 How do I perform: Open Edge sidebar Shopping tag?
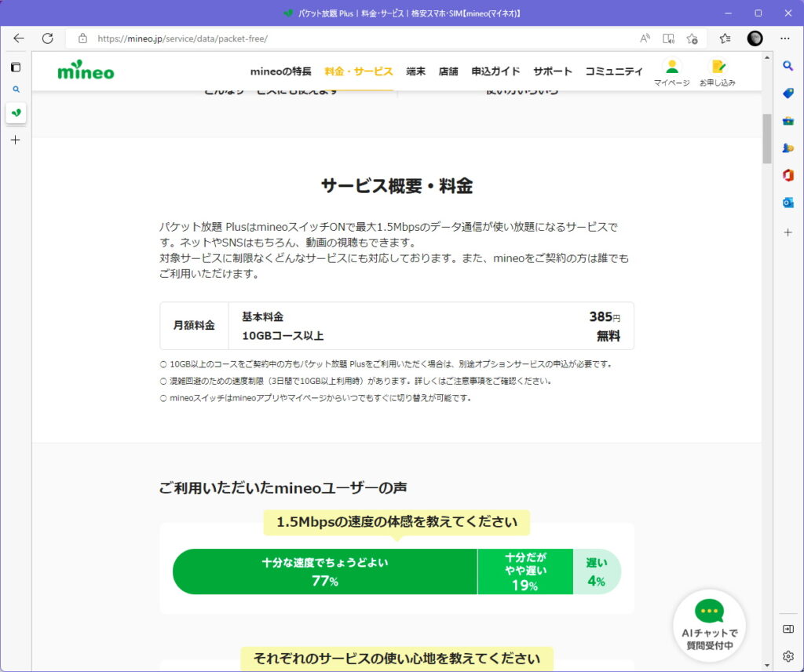(x=788, y=93)
